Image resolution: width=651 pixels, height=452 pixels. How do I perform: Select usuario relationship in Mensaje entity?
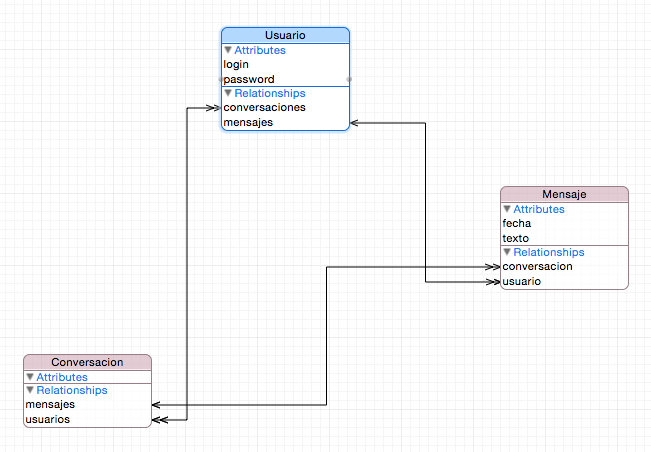tap(522, 282)
